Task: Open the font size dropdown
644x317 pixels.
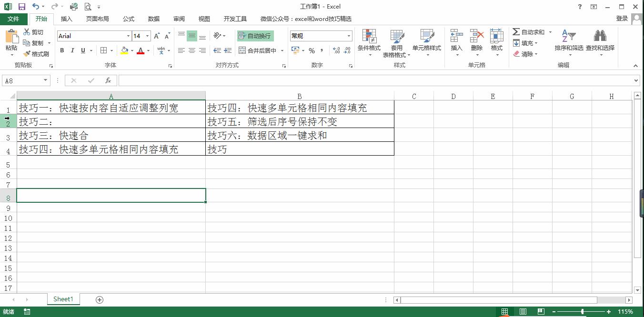Action: (147, 36)
